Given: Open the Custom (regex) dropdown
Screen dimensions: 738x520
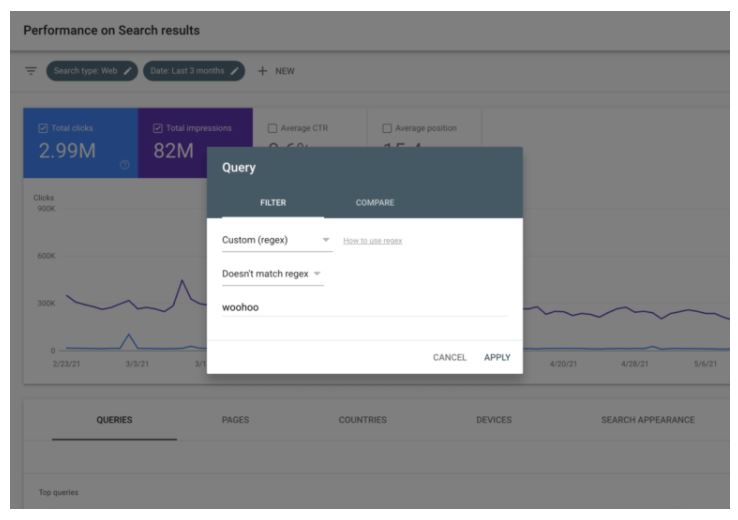Looking at the screenshot, I should (x=276, y=240).
